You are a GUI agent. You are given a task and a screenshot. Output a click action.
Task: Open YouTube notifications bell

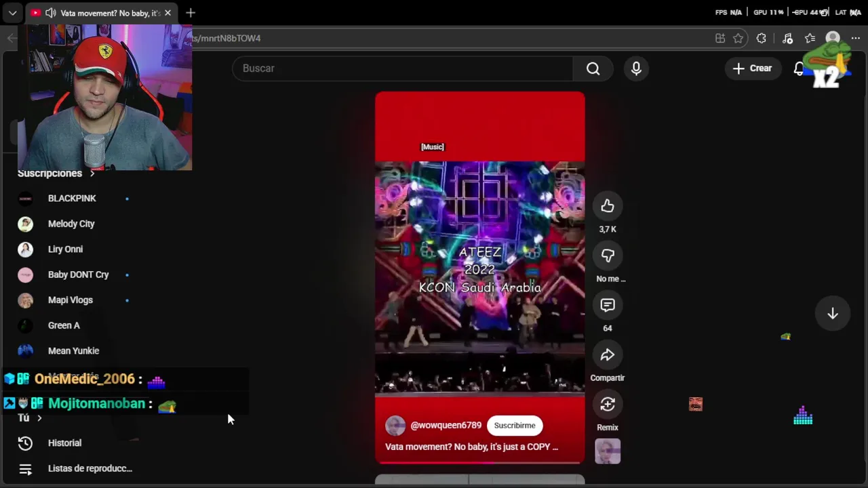coord(800,68)
